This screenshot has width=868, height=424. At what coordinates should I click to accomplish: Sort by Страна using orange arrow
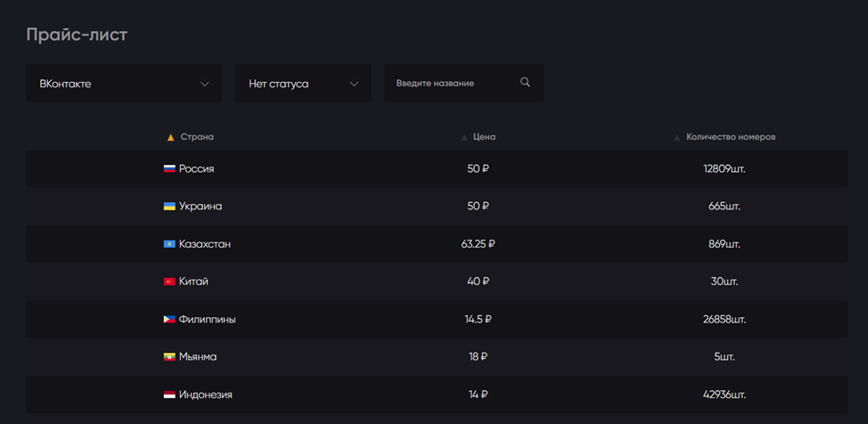pyautogui.click(x=171, y=137)
